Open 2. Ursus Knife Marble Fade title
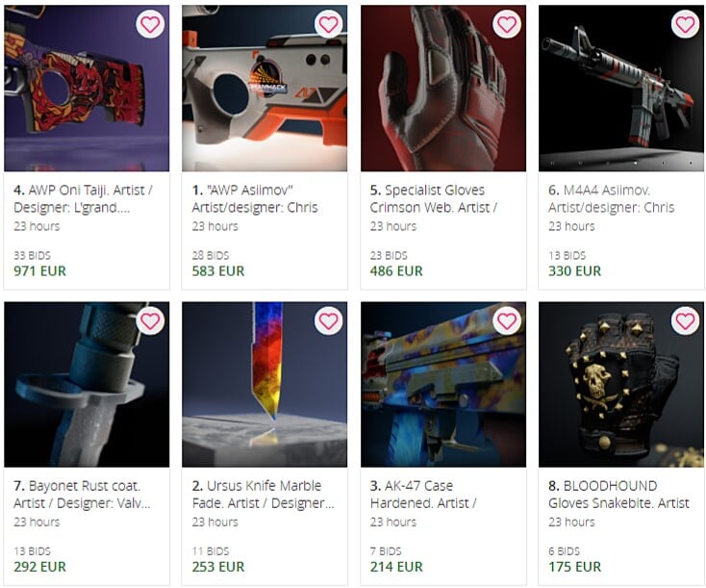 263,495
